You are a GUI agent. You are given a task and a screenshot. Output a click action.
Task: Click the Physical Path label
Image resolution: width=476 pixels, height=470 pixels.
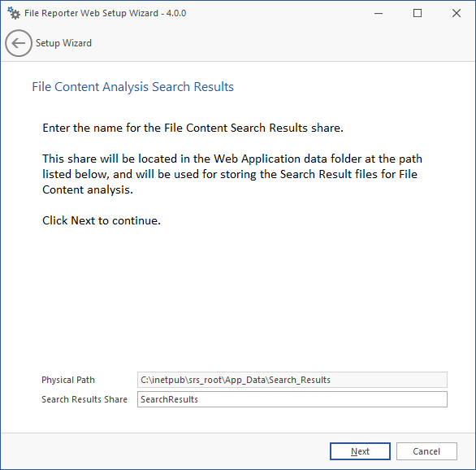(x=68, y=380)
